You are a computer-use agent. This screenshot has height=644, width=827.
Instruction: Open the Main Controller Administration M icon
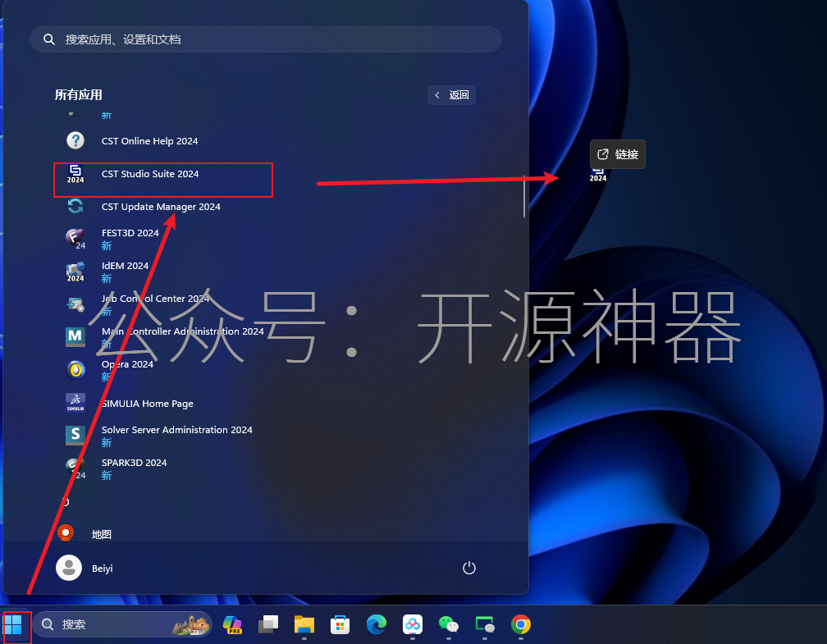pos(75,337)
